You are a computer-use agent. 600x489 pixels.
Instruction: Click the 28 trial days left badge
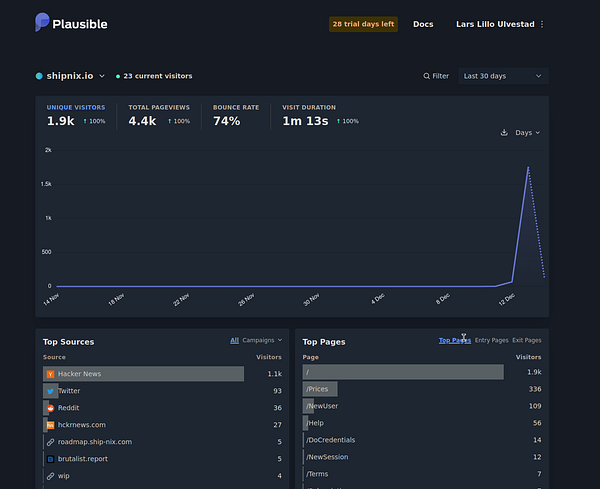363,24
